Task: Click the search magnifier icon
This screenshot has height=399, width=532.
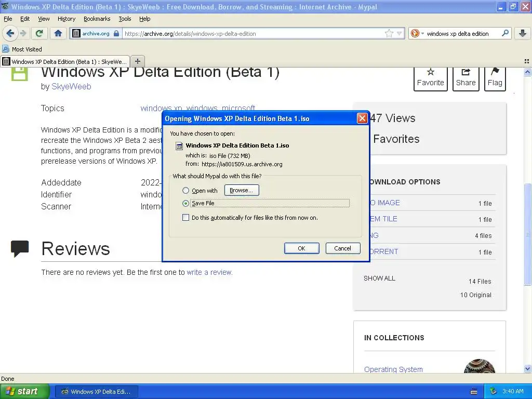Action: (x=505, y=33)
